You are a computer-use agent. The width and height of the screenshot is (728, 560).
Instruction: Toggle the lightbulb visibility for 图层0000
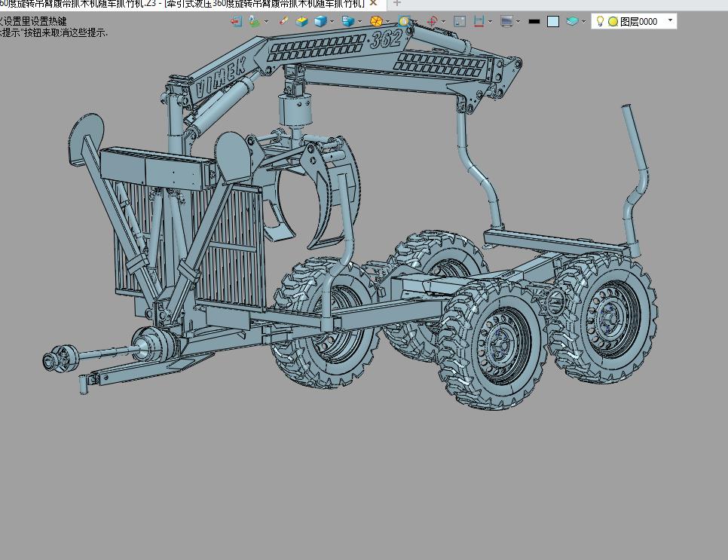coord(600,21)
